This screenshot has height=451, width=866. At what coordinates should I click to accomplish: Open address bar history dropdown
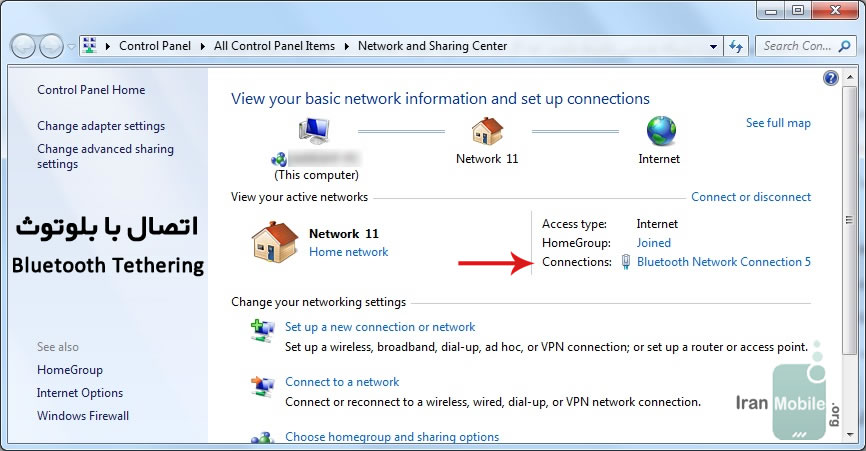(x=713, y=46)
